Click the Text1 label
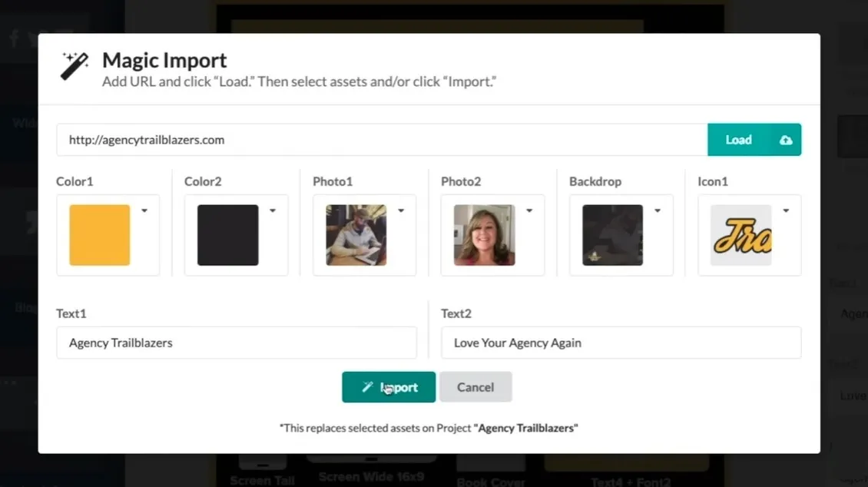 71,313
